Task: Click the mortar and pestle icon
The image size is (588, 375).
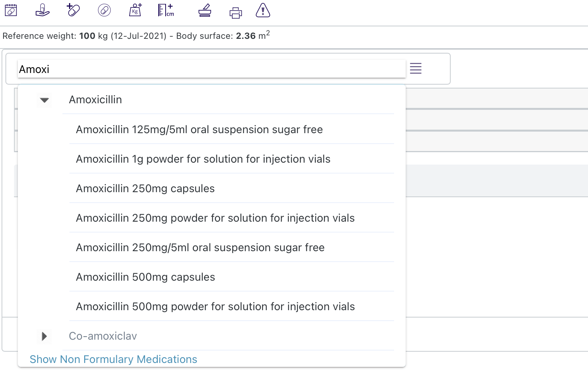Action: [x=205, y=10]
